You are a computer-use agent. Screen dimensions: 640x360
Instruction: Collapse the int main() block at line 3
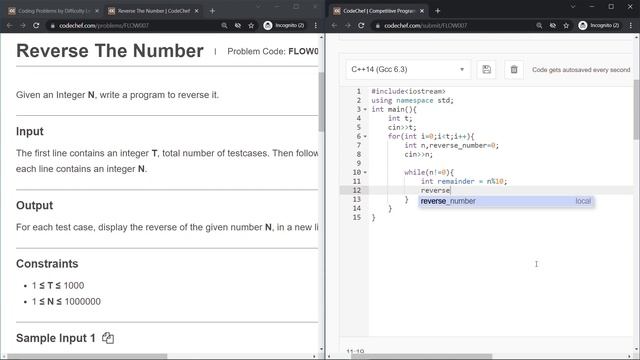[x=365, y=109]
